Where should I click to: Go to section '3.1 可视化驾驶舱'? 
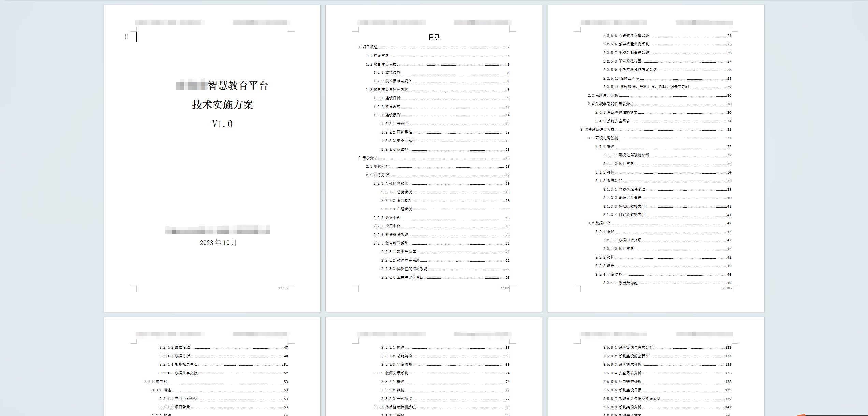659,138
